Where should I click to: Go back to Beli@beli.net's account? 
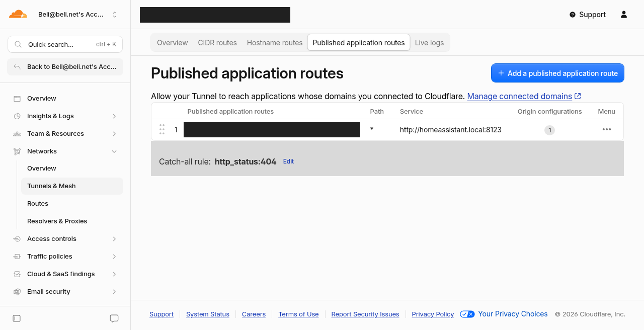tap(65, 67)
